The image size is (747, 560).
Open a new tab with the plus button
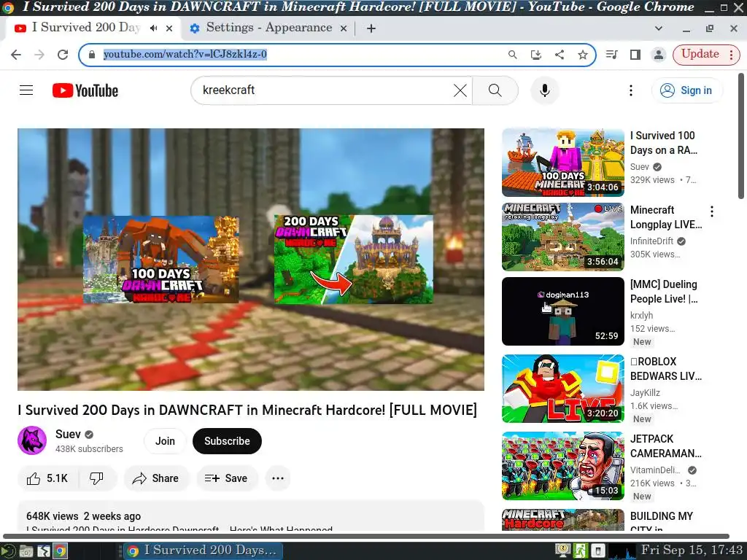coord(371,28)
